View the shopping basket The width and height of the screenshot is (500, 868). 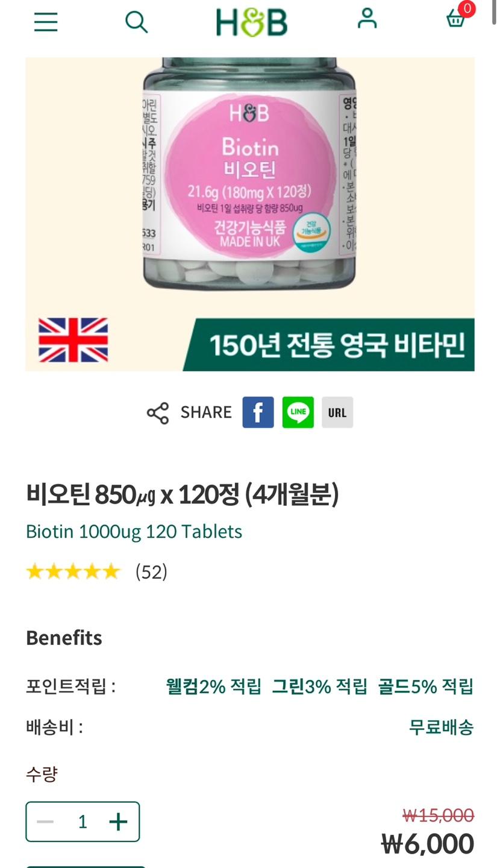(x=456, y=19)
